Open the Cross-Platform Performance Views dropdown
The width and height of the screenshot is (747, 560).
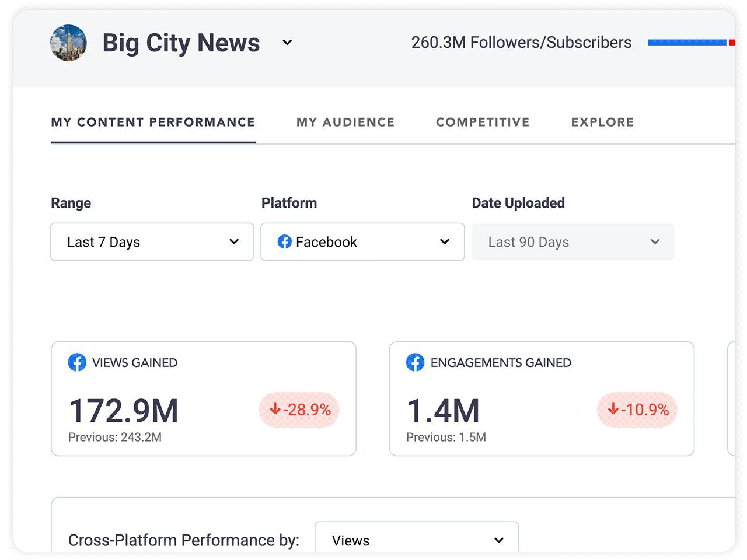pos(417,540)
